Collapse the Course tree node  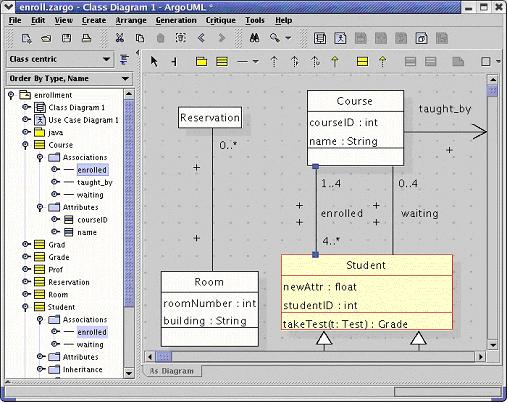[x=25, y=145]
